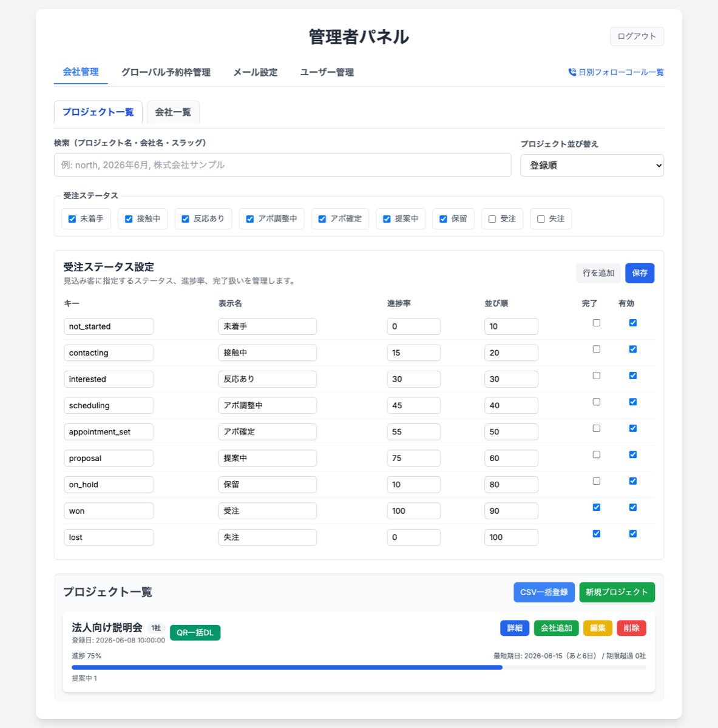Click the phone icon beside 日別フォローコール一覧
718x728 pixels.
point(572,72)
